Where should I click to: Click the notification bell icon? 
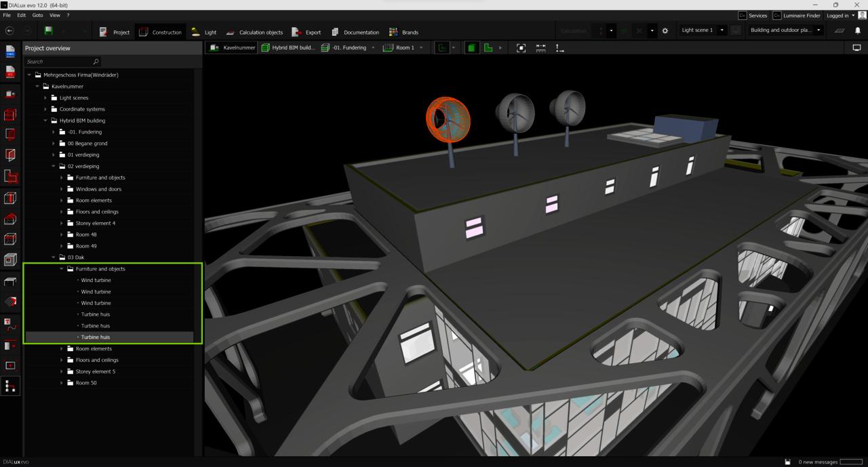click(857, 31)
